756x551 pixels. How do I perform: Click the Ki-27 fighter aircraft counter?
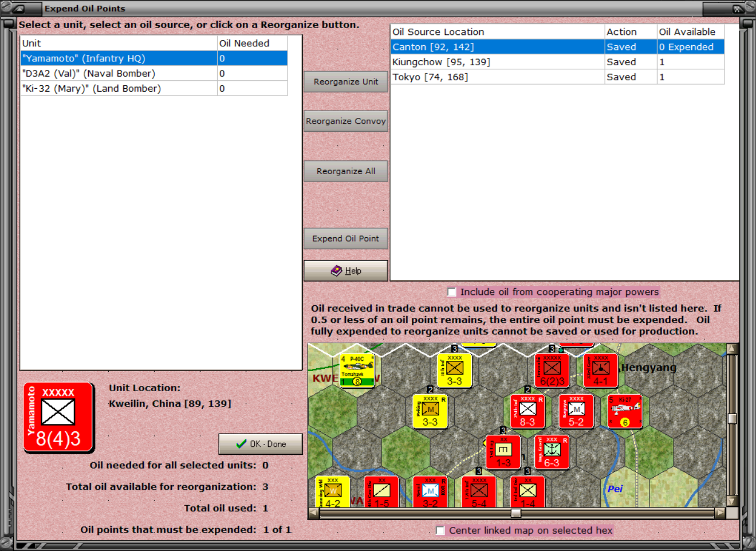tap(625, 411)
